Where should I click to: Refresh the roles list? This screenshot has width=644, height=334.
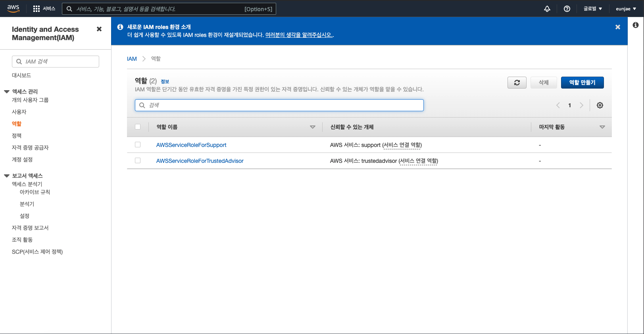(x=517, y=83)
